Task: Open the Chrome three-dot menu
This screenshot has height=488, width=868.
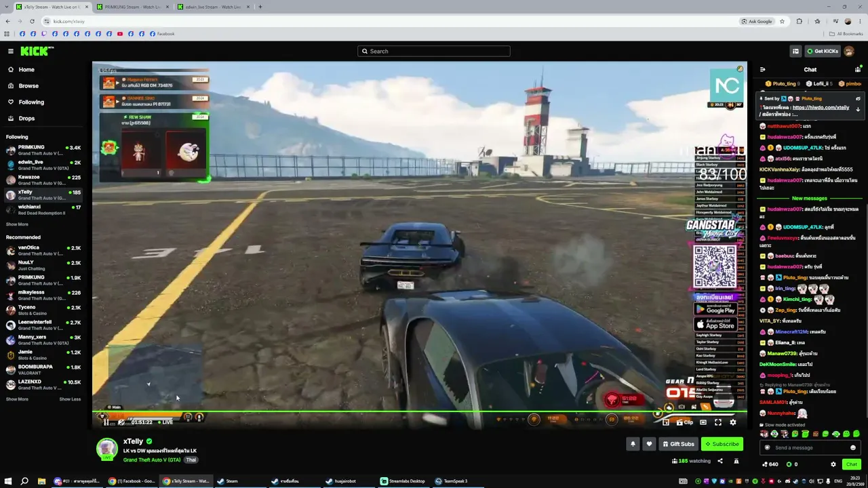Action: (x=860, y=21)
